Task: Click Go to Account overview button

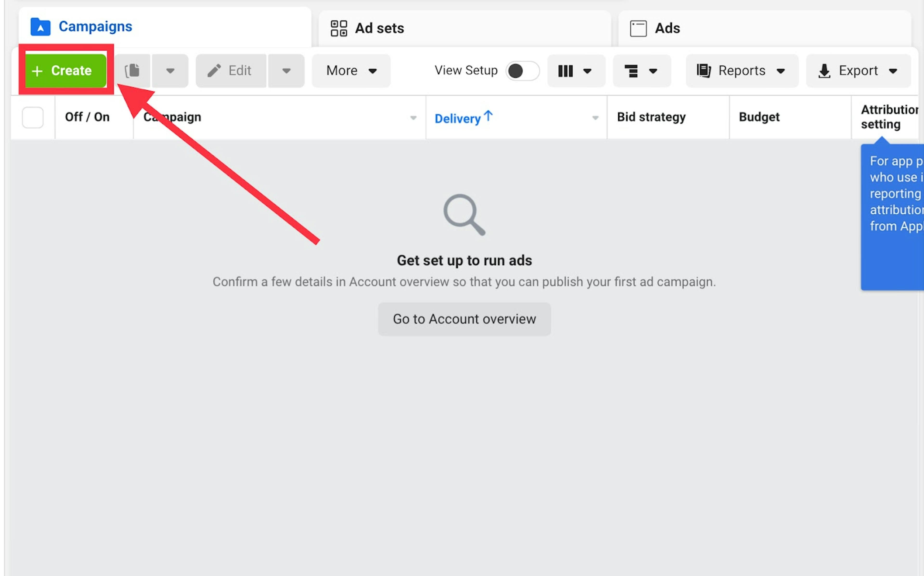Action: tap(464, 319)
